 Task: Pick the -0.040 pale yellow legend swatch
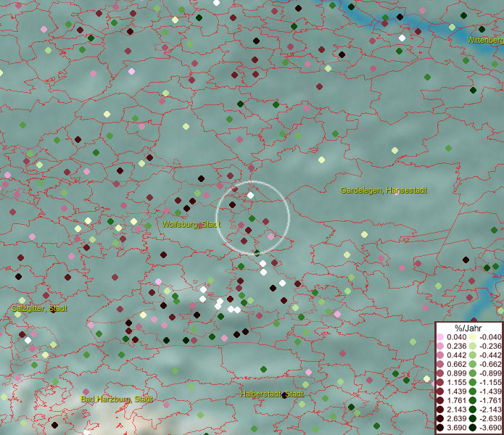(473, 337)
